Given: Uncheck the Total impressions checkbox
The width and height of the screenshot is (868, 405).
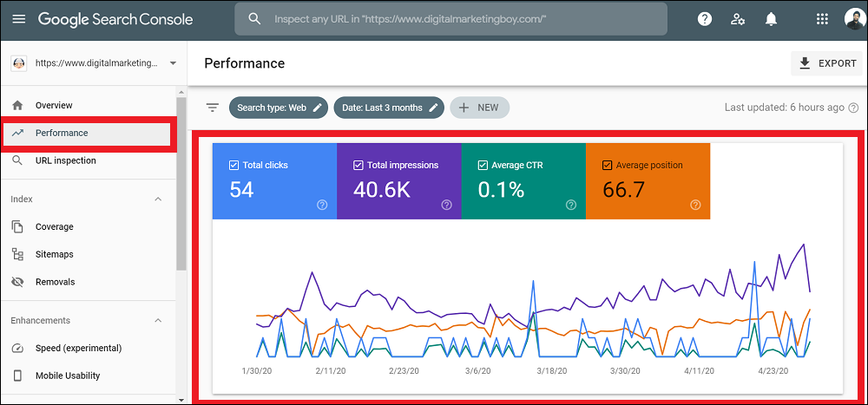Looking at the screenshot, I should click(358, 165).
